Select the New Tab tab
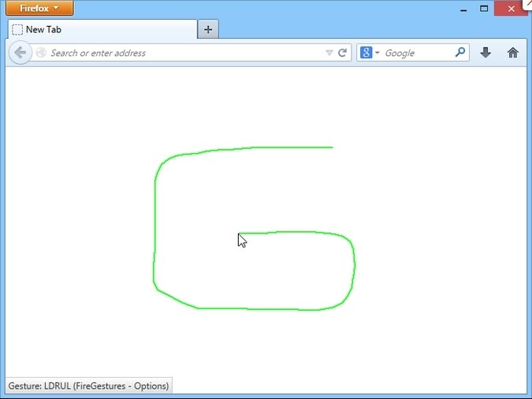532x399 pixels. point(102,29)
